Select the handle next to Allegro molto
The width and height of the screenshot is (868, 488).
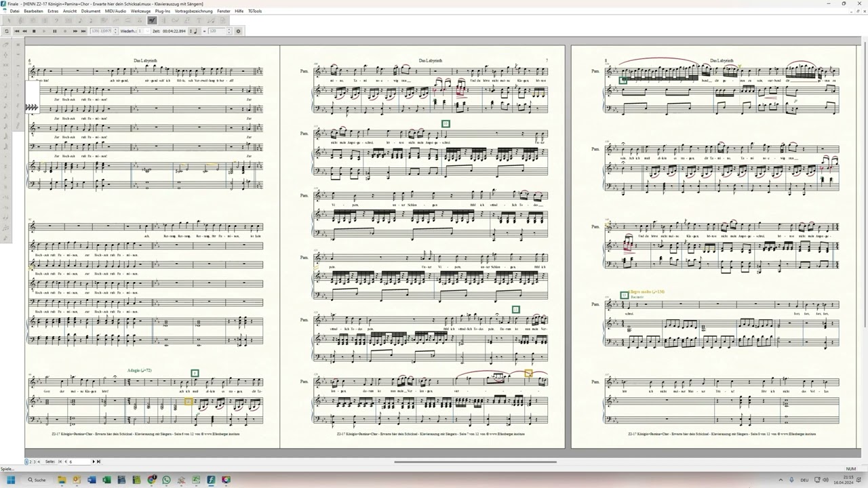(x=625, y=296)
